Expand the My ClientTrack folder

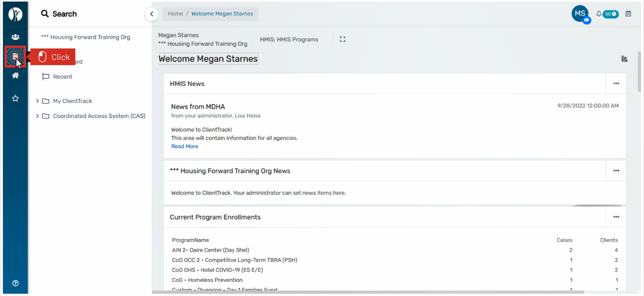38,101
